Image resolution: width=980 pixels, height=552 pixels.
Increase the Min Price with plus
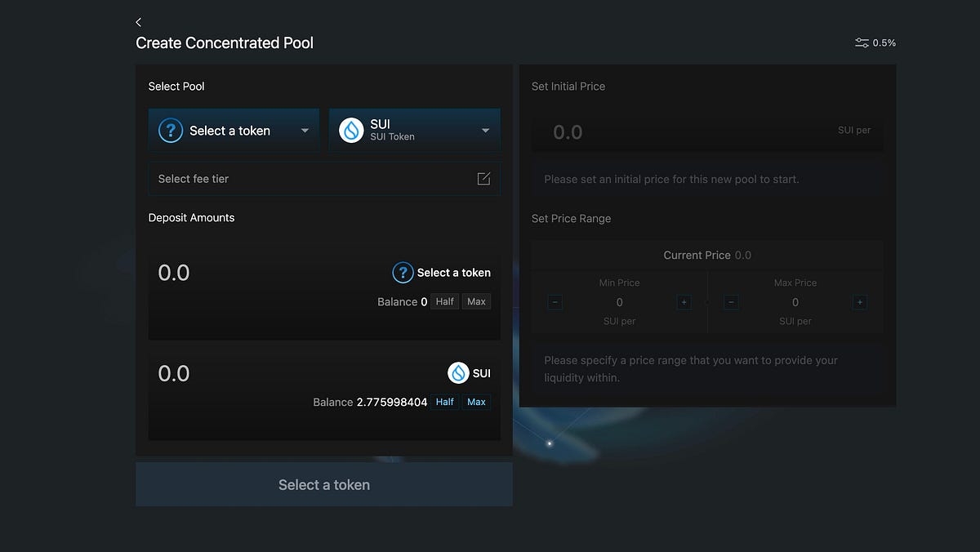(684, 302)
